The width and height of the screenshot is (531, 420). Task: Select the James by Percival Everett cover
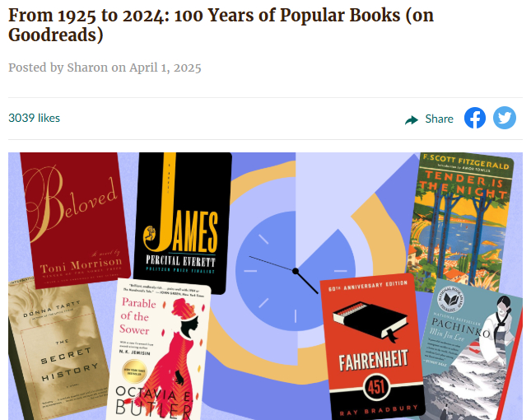click(x=183, y=222)
